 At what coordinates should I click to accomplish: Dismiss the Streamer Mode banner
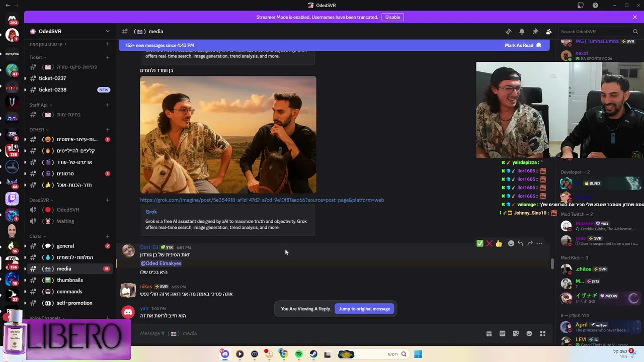tap(635, 17)
